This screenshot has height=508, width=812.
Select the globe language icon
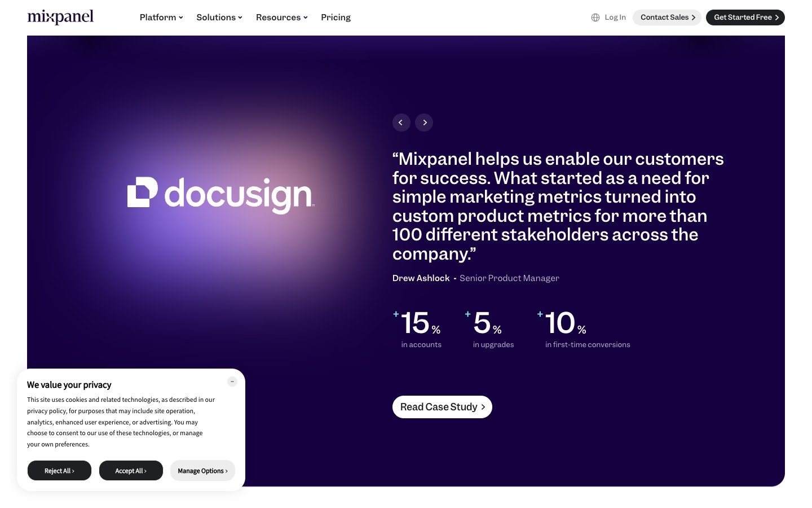coord(595,17)
